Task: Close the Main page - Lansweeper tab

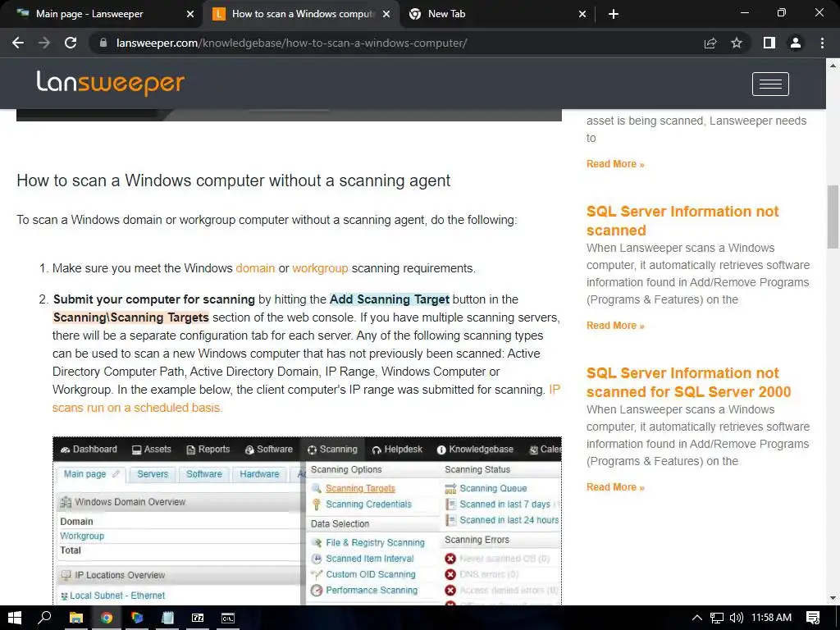Action: 190,14
